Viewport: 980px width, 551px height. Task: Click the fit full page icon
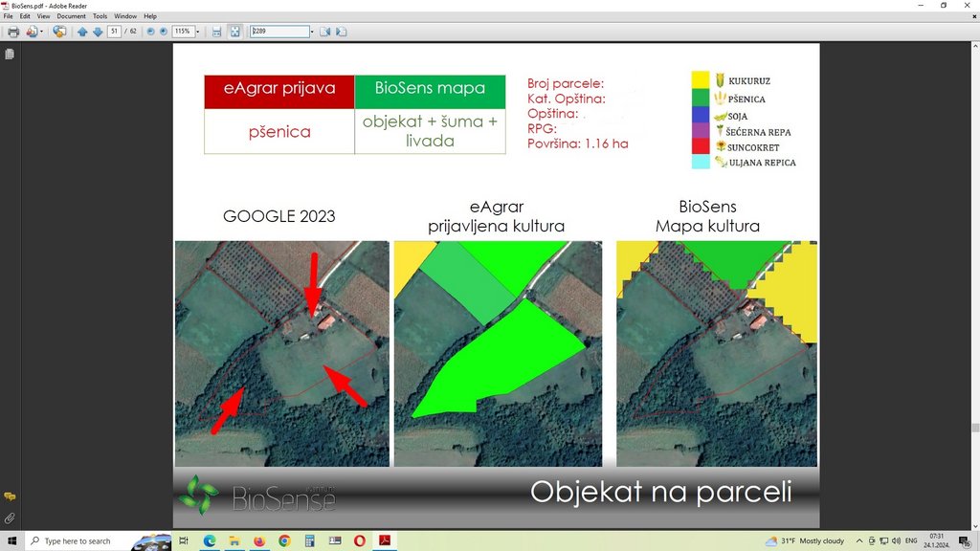click(234, 32)
